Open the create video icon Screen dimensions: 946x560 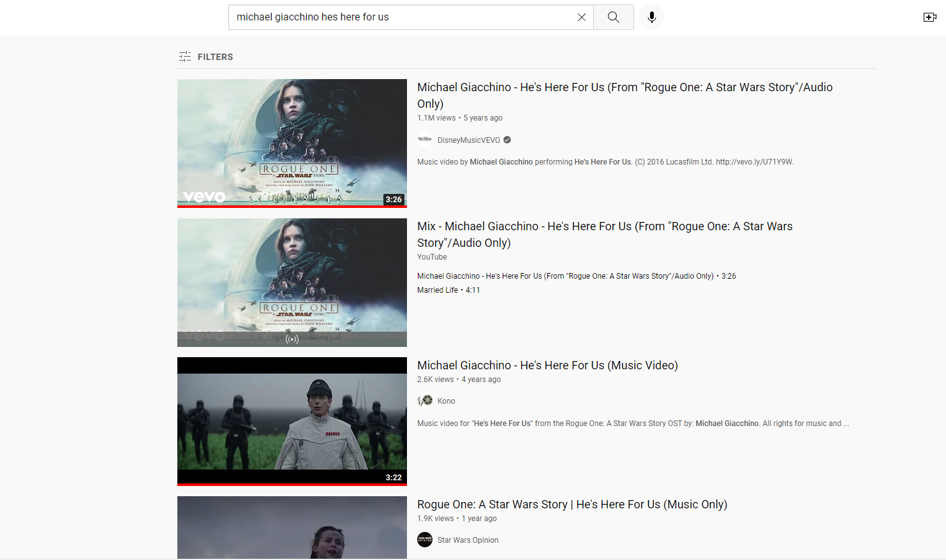929,17
